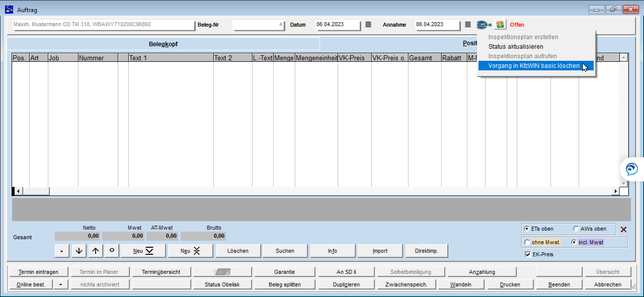Viewport: 644px width, 297px height.
Task: Click the customer field showing Maxim, Mustermann
Action: pos(103,25)
